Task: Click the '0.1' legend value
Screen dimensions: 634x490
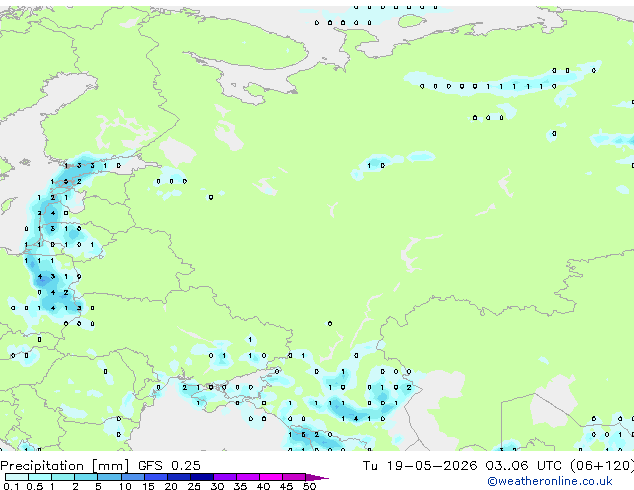Action: click(11, 486)
